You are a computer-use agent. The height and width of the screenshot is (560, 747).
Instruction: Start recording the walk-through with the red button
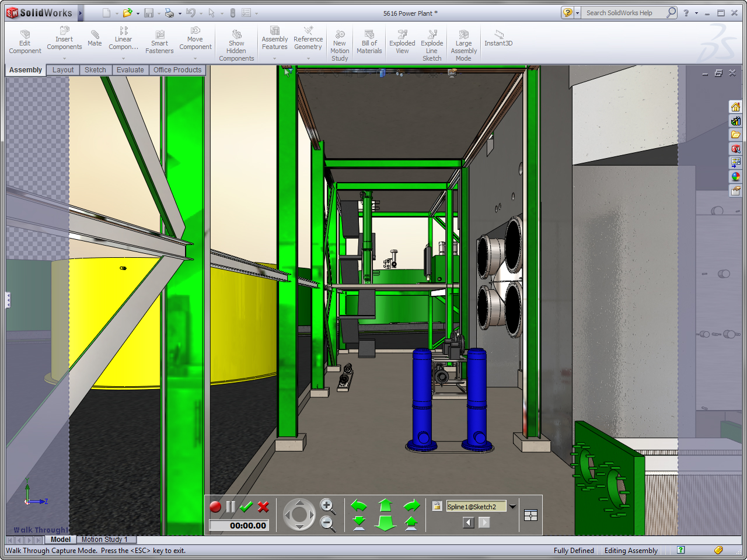coord(215,507)
